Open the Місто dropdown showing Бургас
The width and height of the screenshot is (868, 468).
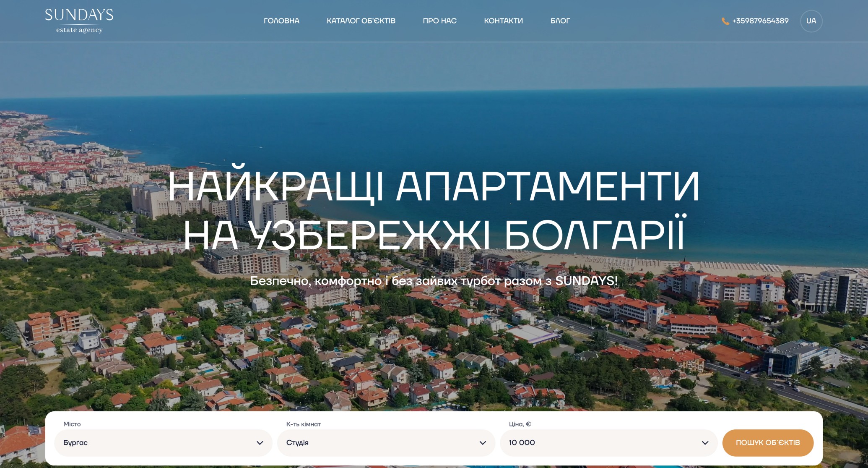163,443
